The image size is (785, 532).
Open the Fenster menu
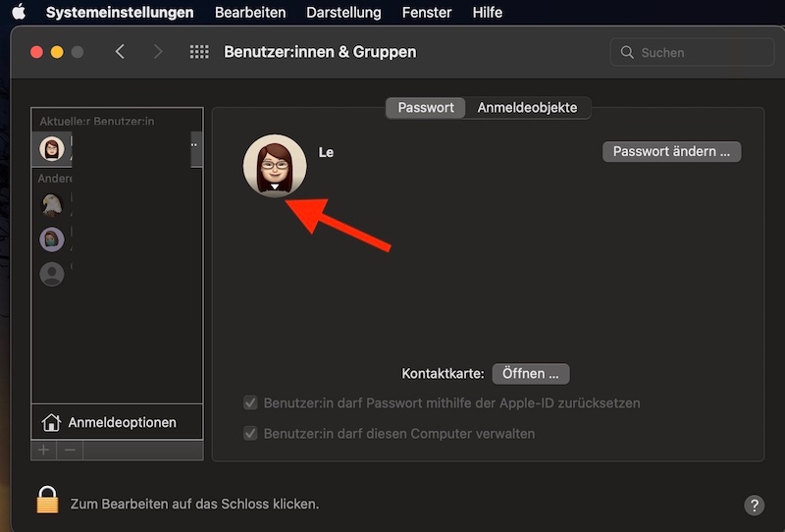pos(427,13)
